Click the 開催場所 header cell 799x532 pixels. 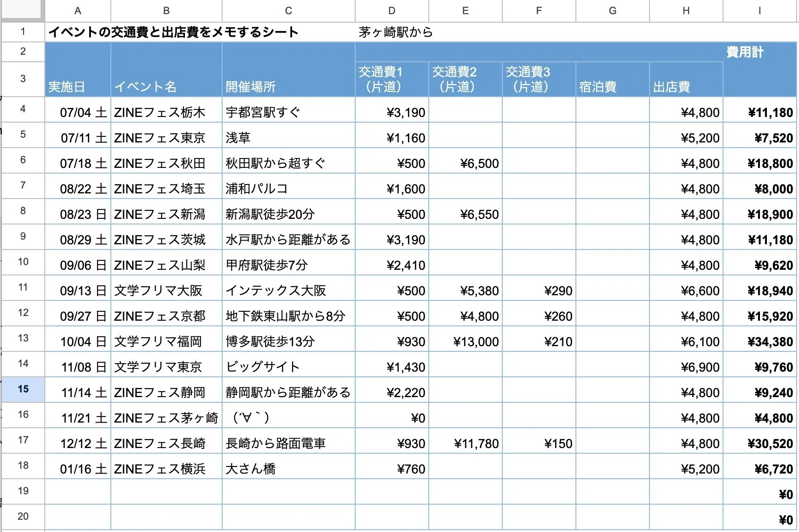click(x=289, y=69)
